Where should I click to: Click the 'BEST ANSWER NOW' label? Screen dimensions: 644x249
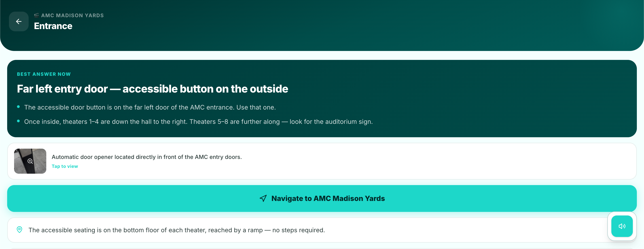click(44, 74)
